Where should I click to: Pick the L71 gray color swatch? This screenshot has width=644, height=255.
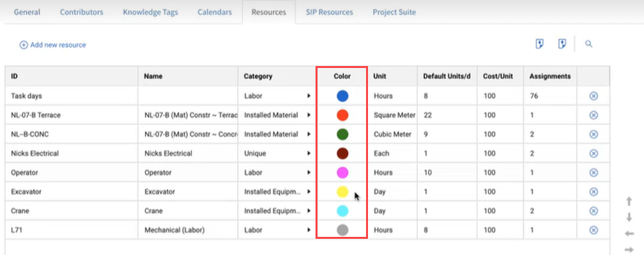(343, 230)
